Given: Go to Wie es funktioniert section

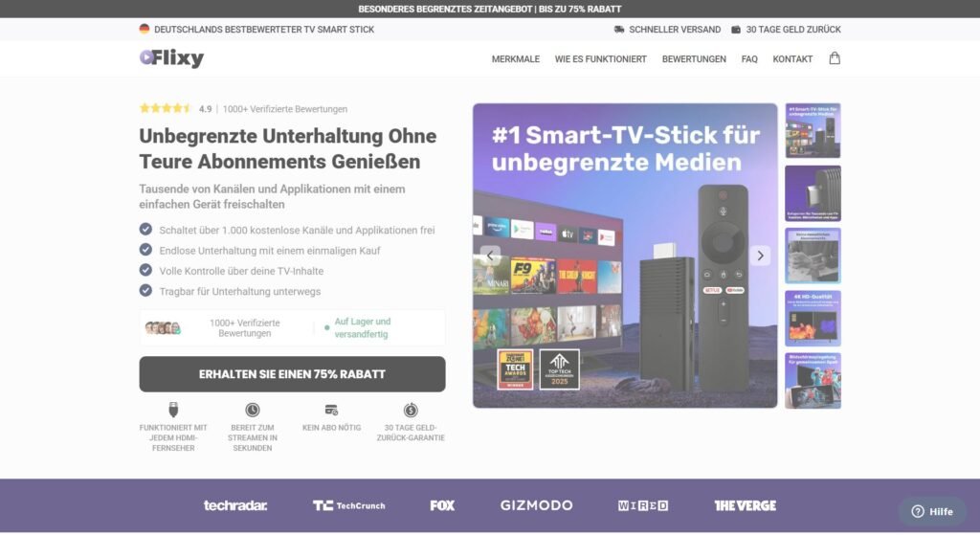Looking at the screenshot, I should coord(601,59).
